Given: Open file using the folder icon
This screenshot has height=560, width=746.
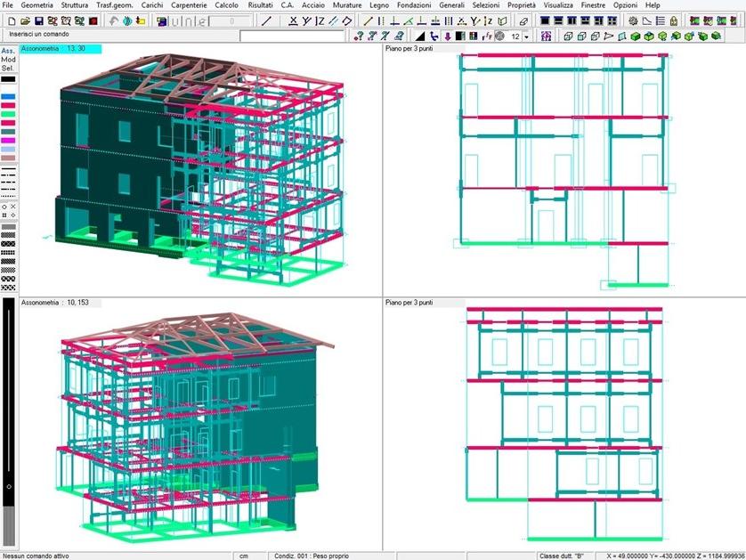Looking at the screenshot, I should coord(24,21).
